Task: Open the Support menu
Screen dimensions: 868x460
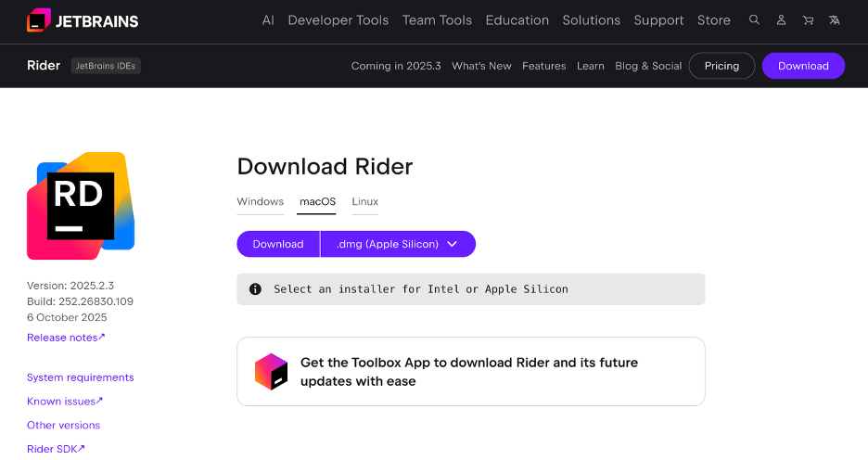Action: [x=658, y=20]
